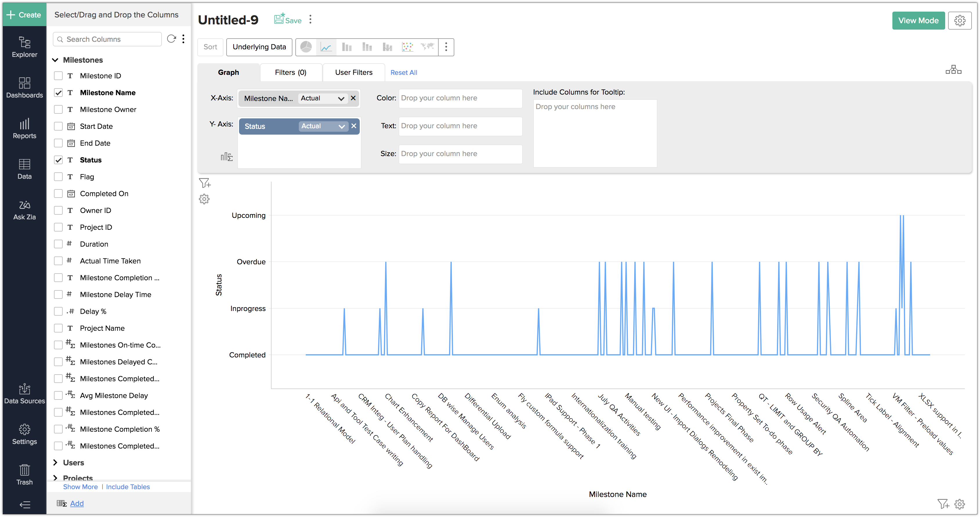Expand the Users table section
The height and width of the screenshot is (517, 980).
[55, 462]
